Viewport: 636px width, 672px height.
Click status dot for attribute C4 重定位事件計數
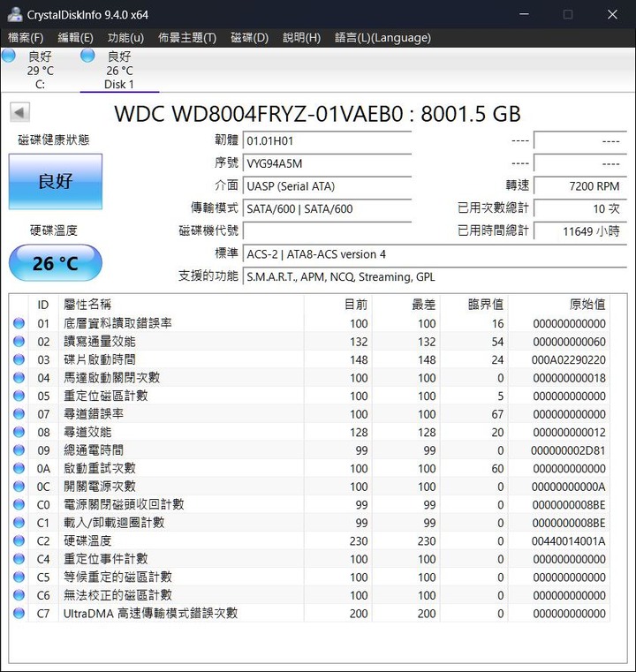coord(19,558)
